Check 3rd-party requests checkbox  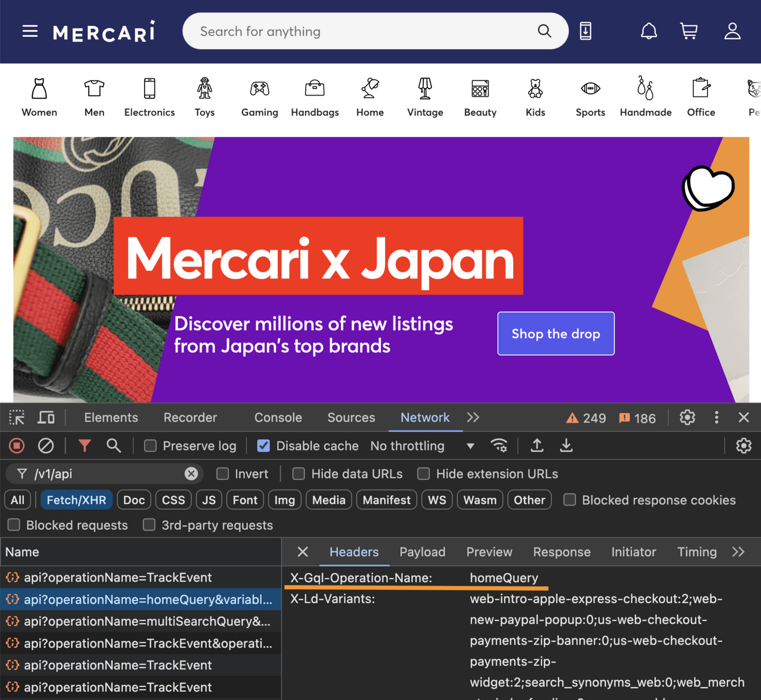[149, 525]
